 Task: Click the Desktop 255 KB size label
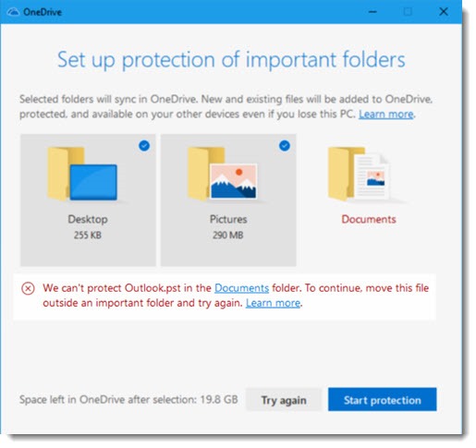click(x=88, y=236)
